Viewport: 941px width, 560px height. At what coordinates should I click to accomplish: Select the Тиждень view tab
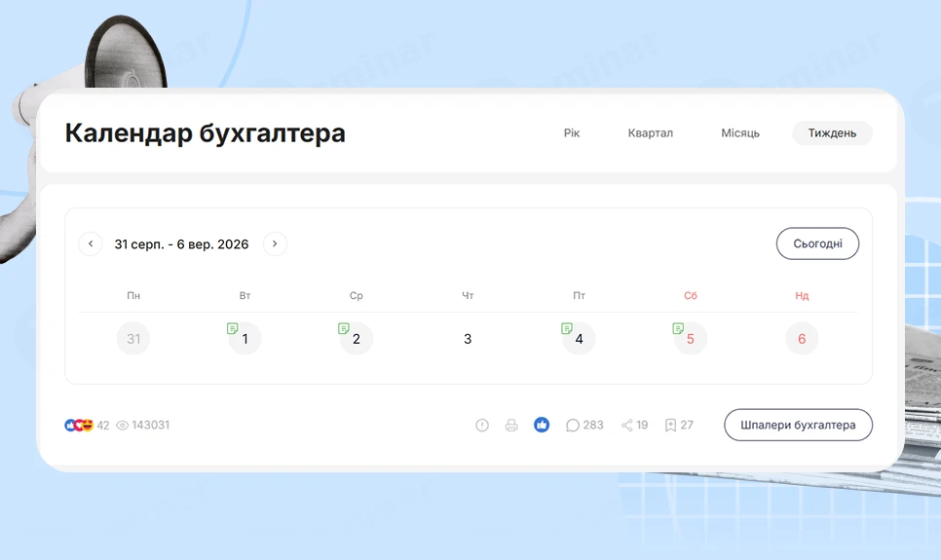tap(832, 132)
